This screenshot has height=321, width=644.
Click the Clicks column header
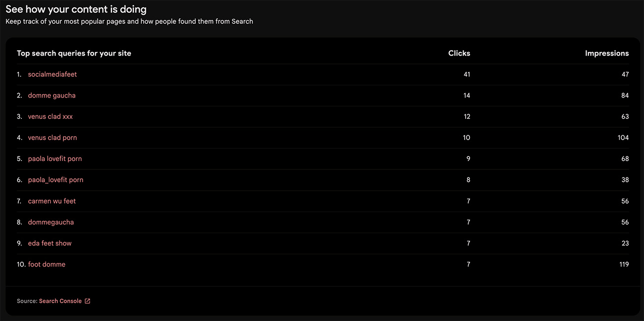point(459,53)
